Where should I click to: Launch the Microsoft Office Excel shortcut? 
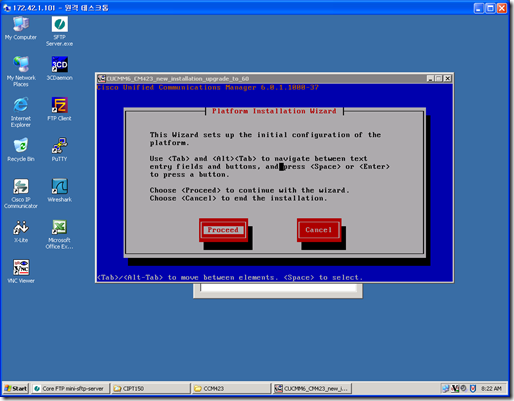59,234
